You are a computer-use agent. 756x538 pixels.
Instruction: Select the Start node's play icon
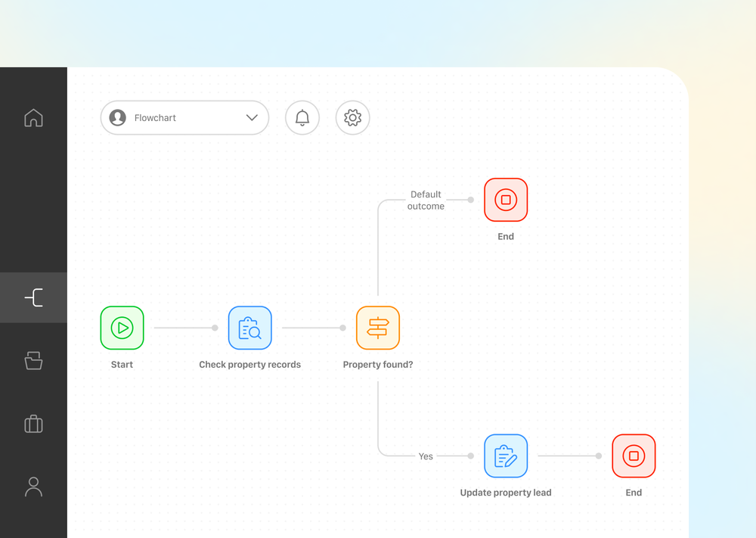122,328
